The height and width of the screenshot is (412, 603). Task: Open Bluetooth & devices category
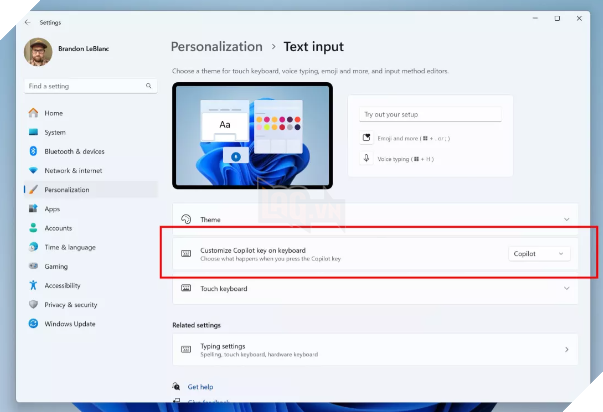pyautogui.click(x=91, y=151)
